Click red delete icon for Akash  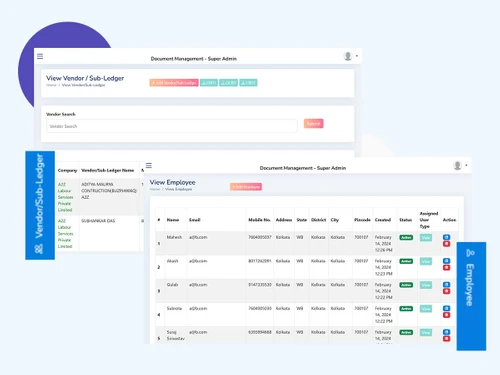[x=446, y=268]
